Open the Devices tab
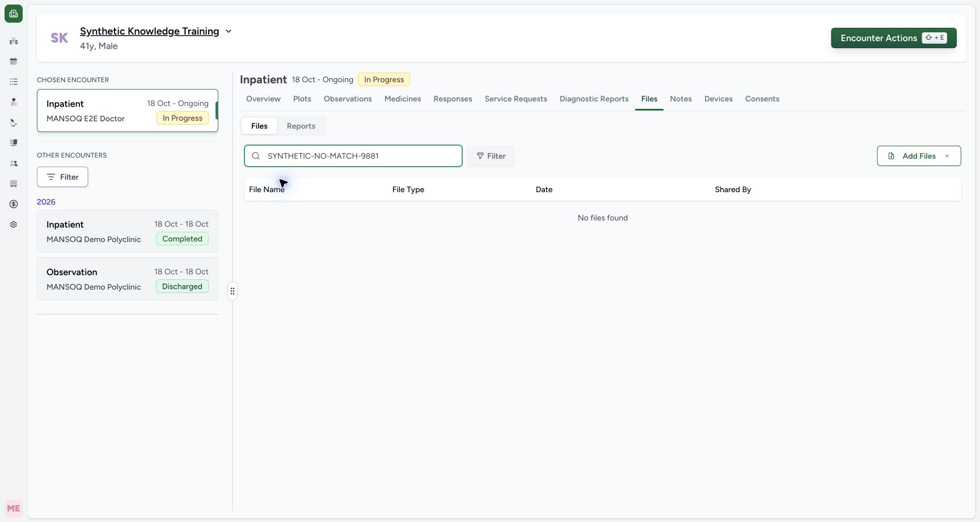Screen dimensions: 980x522 [719, 99]
